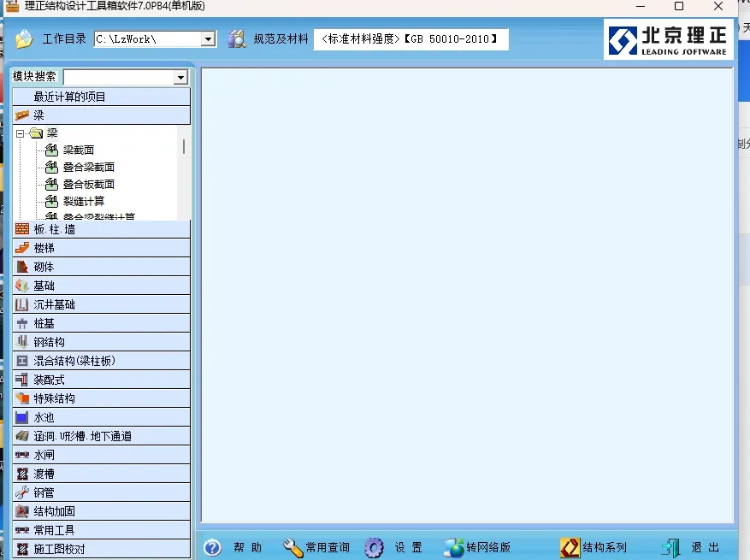
Task: Expand the 板.柱.墙 category
Action: (x=102, y=229)
